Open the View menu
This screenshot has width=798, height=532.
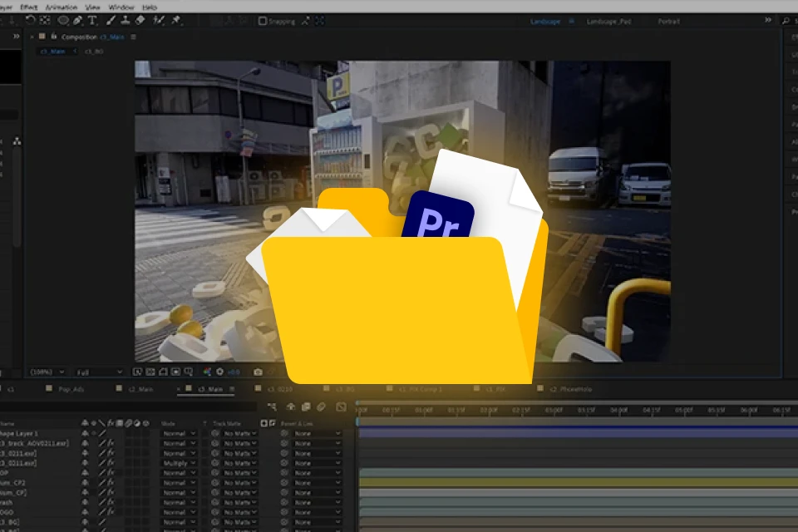[92, 7]
